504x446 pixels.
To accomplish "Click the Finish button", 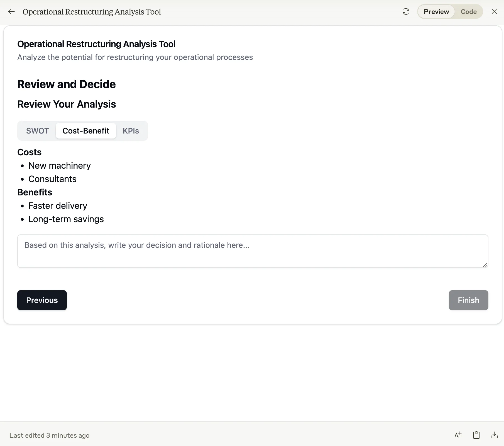I will (469, 300).
